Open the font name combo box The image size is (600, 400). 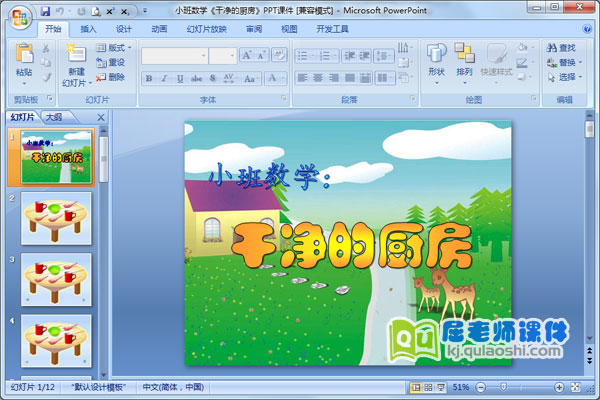[x=174, y=56]
